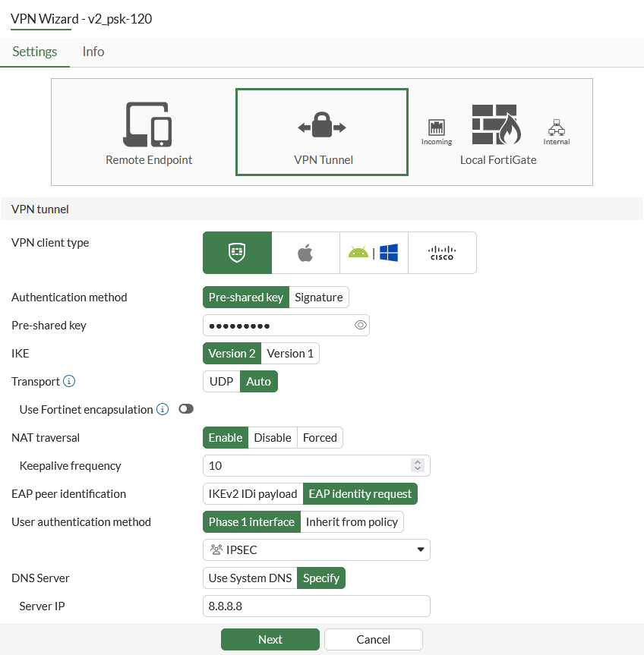Select IKEv2 IDi payload option
This screenshot has width=644, height=655.
(x=253, y=494)
